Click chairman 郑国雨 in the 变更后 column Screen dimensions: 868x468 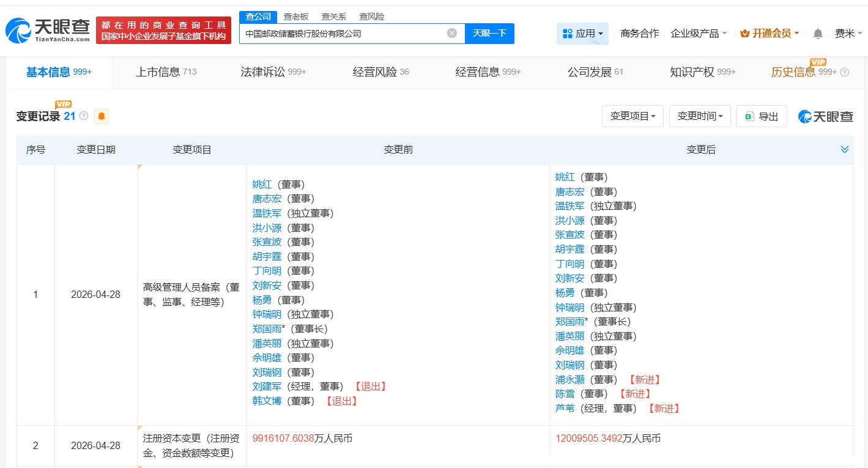coord(570,322)
